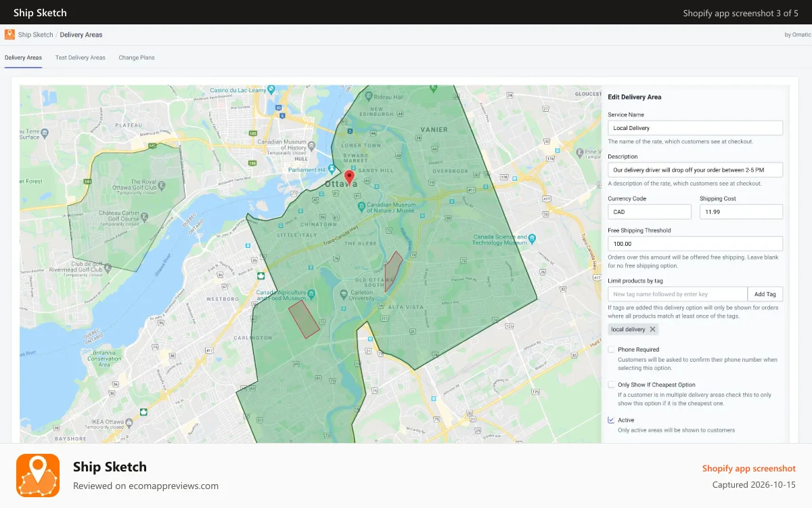Screen dimensions: 812x508
Task: Uncheck the Active checkbox
Action: point(611,420)
